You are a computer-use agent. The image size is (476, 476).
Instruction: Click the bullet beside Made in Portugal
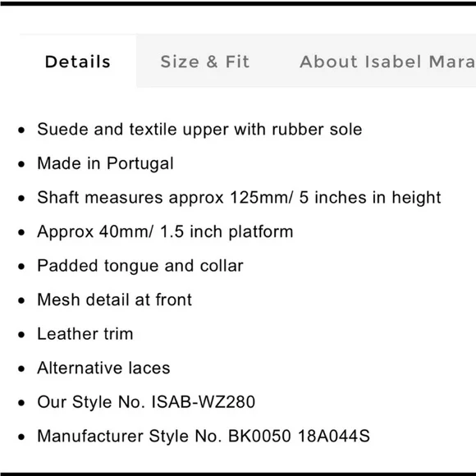coord(21,164)
